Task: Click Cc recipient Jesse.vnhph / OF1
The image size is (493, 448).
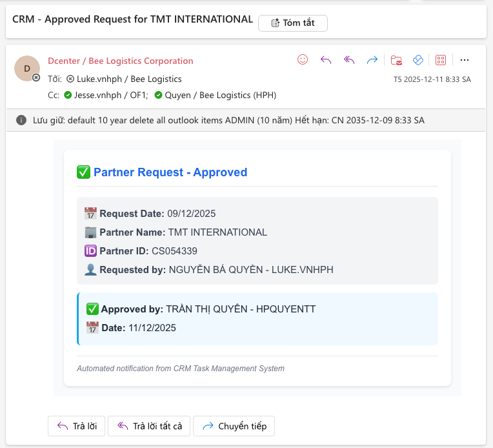Action: (x=111, y=95)
